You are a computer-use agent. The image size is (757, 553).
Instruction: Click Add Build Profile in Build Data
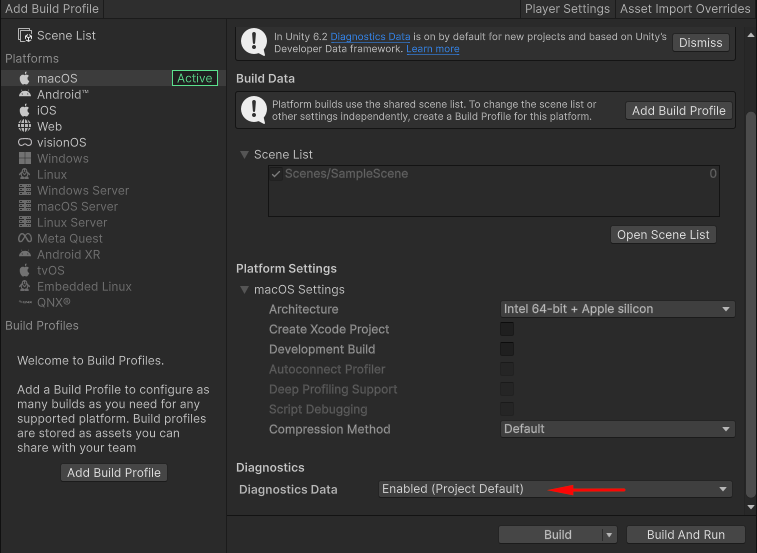[679, 111]
